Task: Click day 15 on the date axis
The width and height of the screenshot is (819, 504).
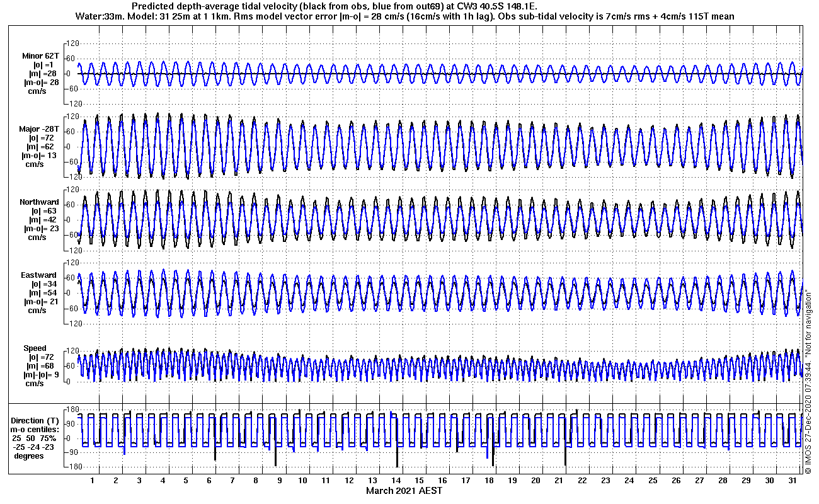Action: tap(419, 481)
